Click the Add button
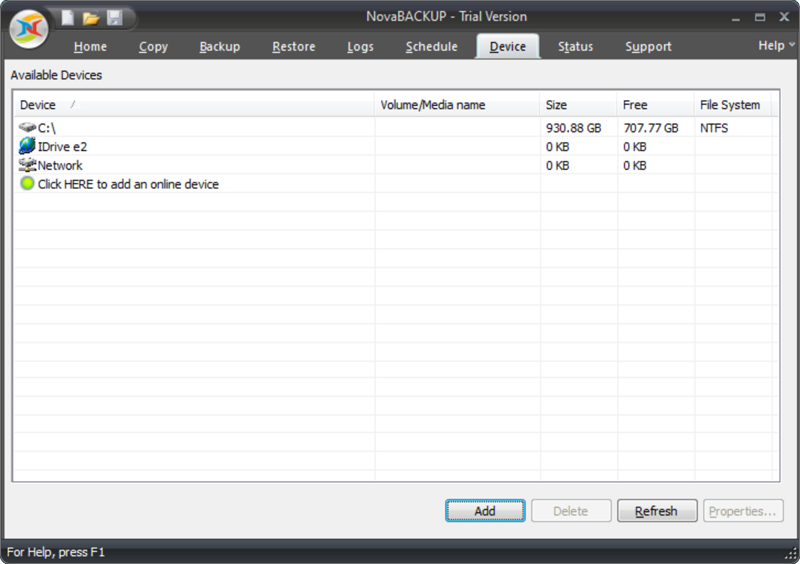The width and height of the screenshot is (800, 564). 485,511
